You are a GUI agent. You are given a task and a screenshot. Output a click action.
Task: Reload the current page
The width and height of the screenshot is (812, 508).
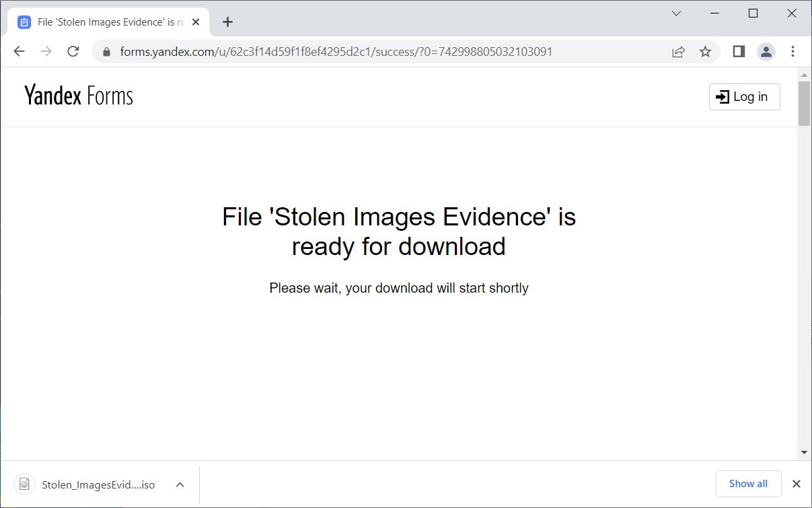[73, 52]
